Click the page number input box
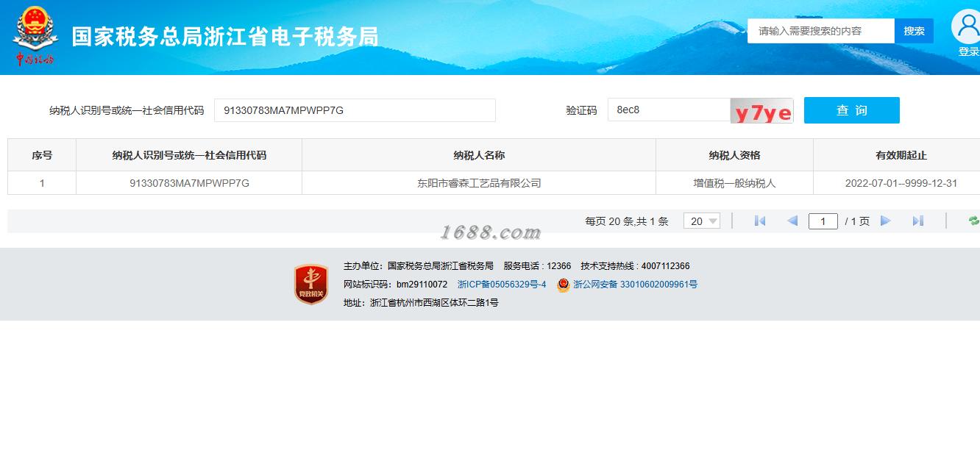The image size is (980, 461). click(823, 221)
